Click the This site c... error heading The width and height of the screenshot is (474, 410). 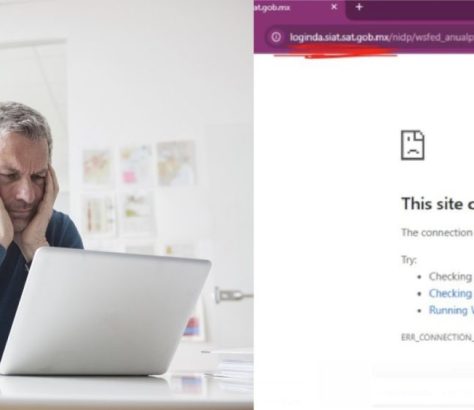point(438,203)
